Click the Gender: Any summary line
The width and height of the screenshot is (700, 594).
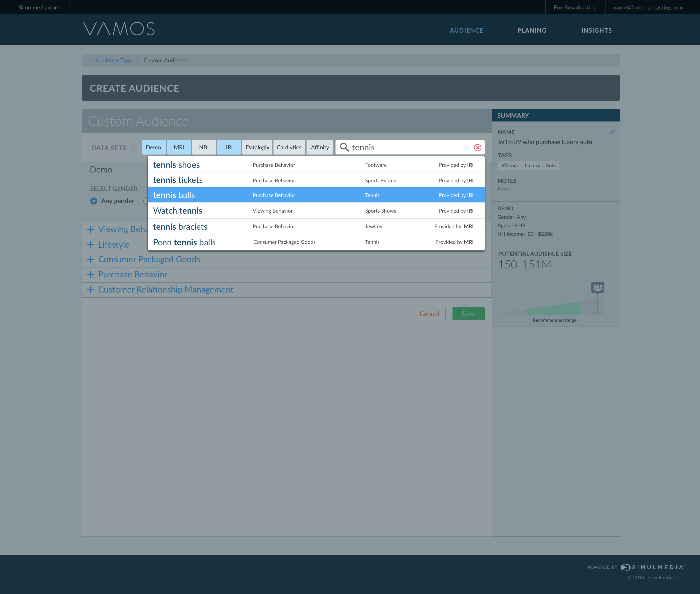512,217
